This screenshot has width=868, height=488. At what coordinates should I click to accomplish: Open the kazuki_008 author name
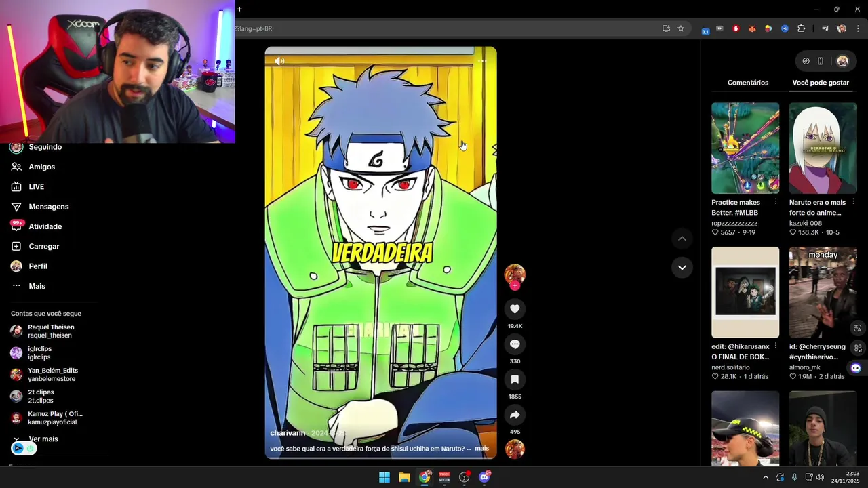tap(806, 223)
